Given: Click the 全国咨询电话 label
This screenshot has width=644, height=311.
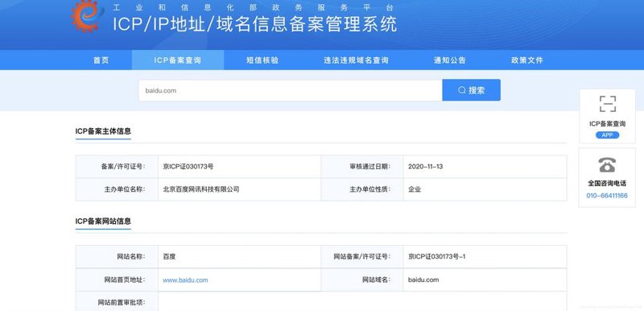Looking at the screenshot, I should coord(607,183).
